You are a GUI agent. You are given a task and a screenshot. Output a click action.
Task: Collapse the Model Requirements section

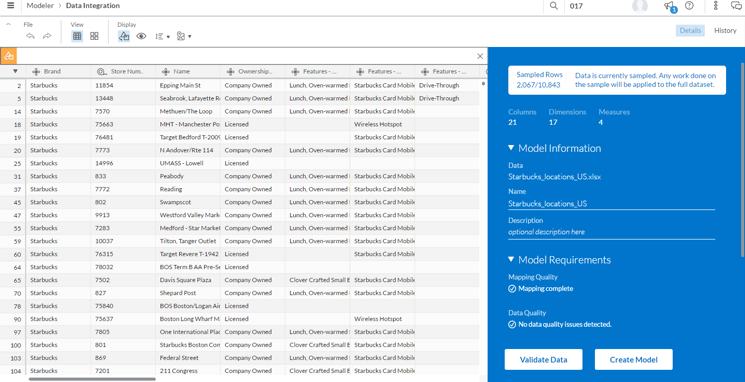[511, 259]
